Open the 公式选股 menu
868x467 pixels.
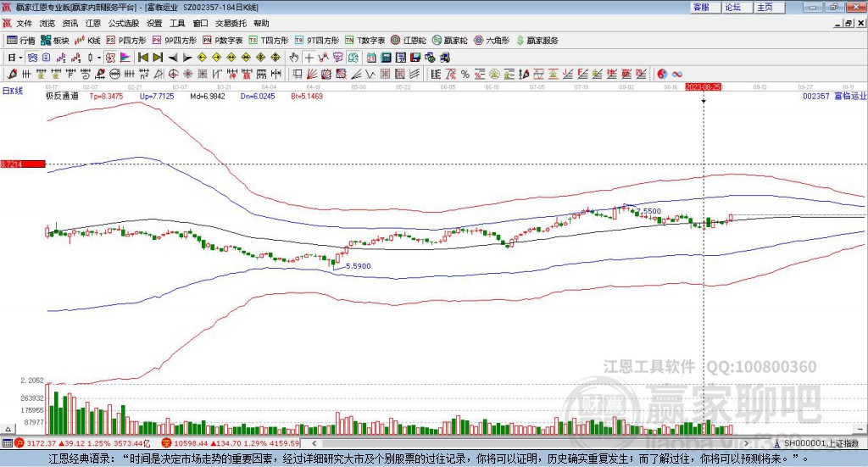tap(124, 23)
